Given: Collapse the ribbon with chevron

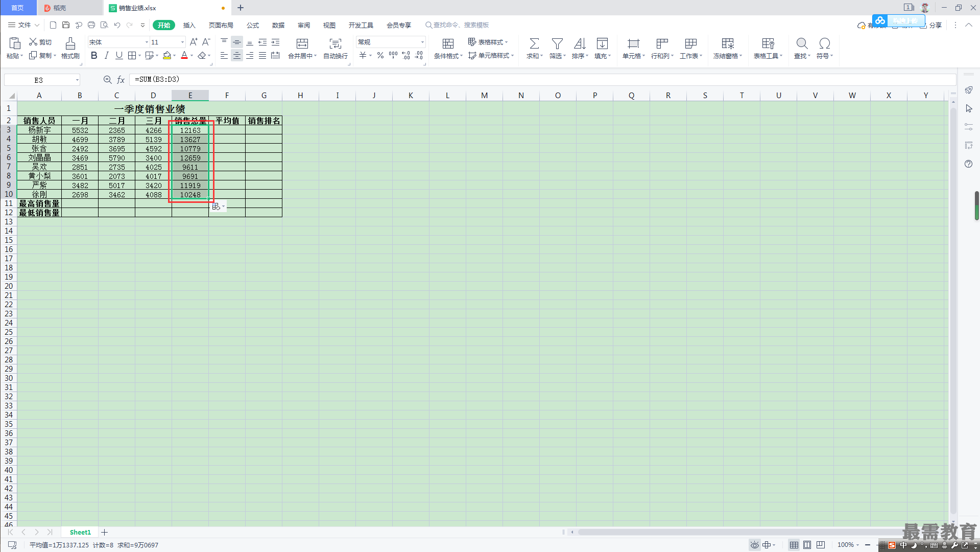Looking at the screenshot, I should click(x=968, y=25).
